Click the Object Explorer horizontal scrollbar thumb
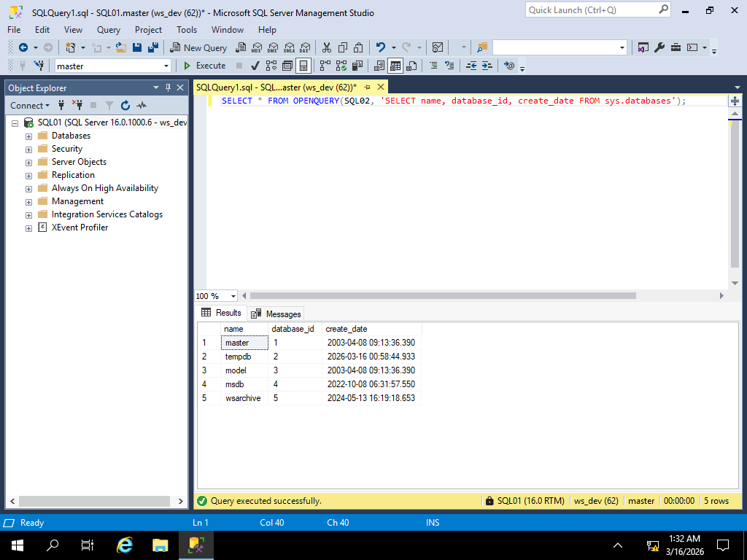 (x=94, y=501)
